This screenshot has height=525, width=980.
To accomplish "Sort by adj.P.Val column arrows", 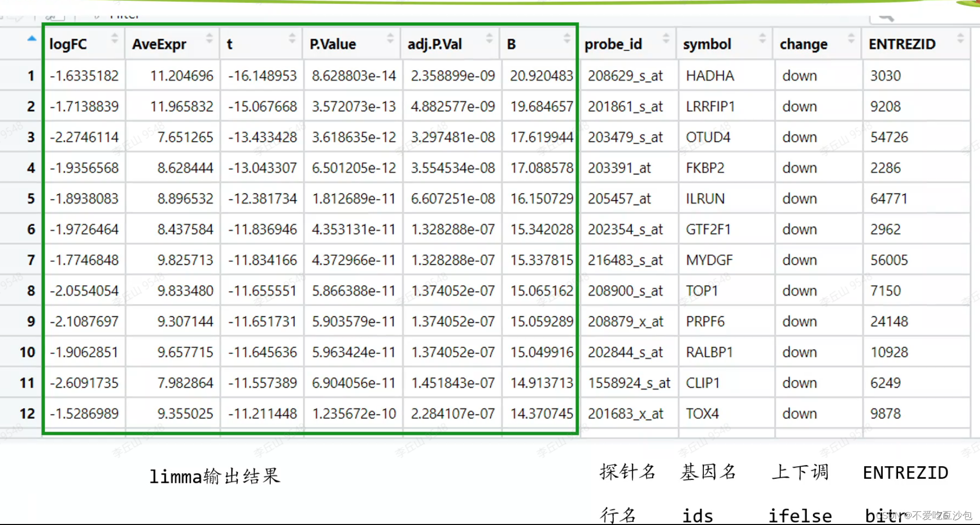I will (x=489, y=38).
